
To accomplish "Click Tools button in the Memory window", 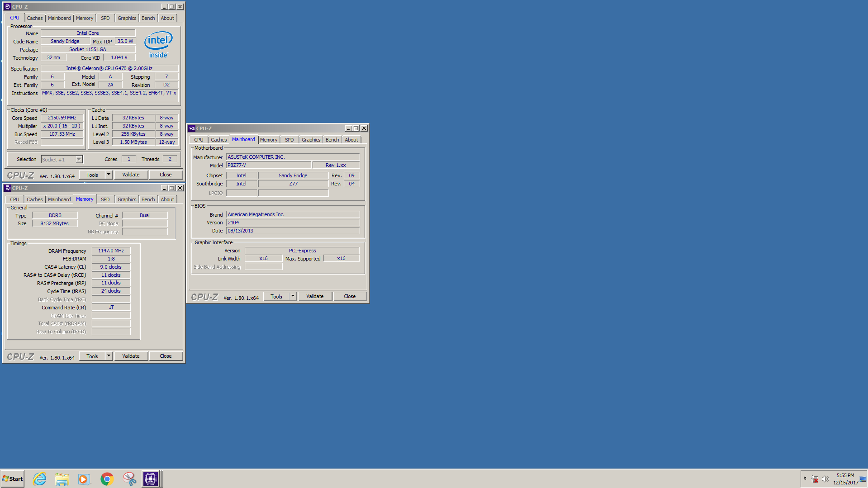I will (x=92, y=356).
